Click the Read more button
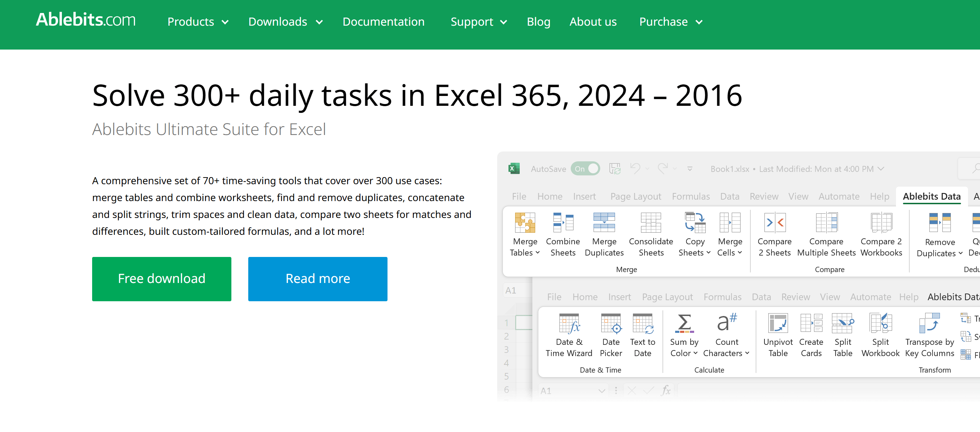This screenshot has width=980, height=432. (x=317, y=278)
